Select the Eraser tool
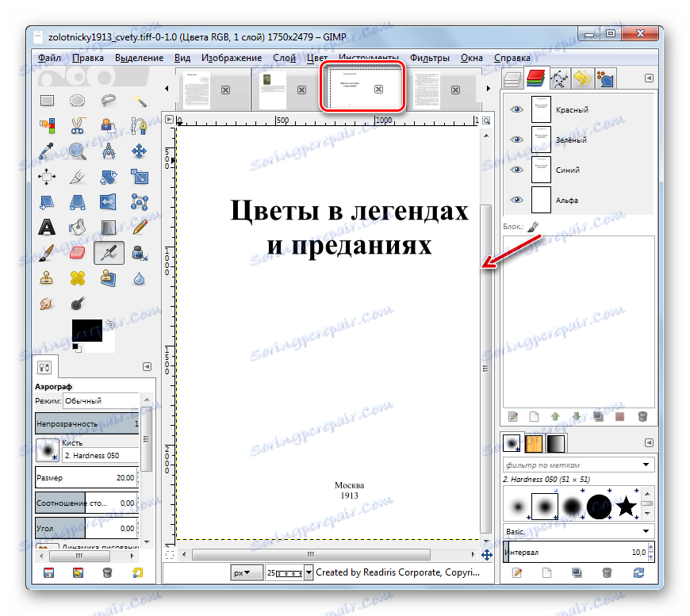Screen dimensions: 690x616 point(78,253)
